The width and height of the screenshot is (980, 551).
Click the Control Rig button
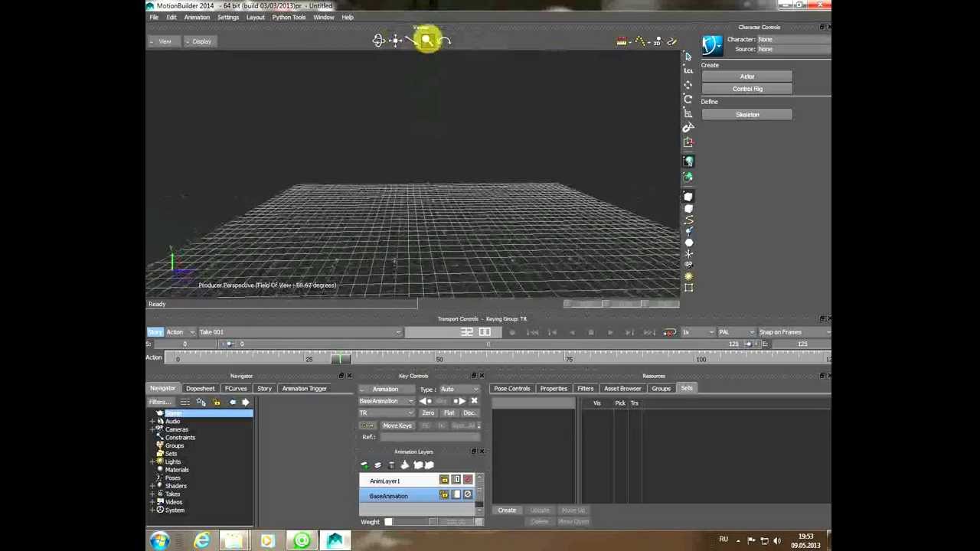click(747, 89)
